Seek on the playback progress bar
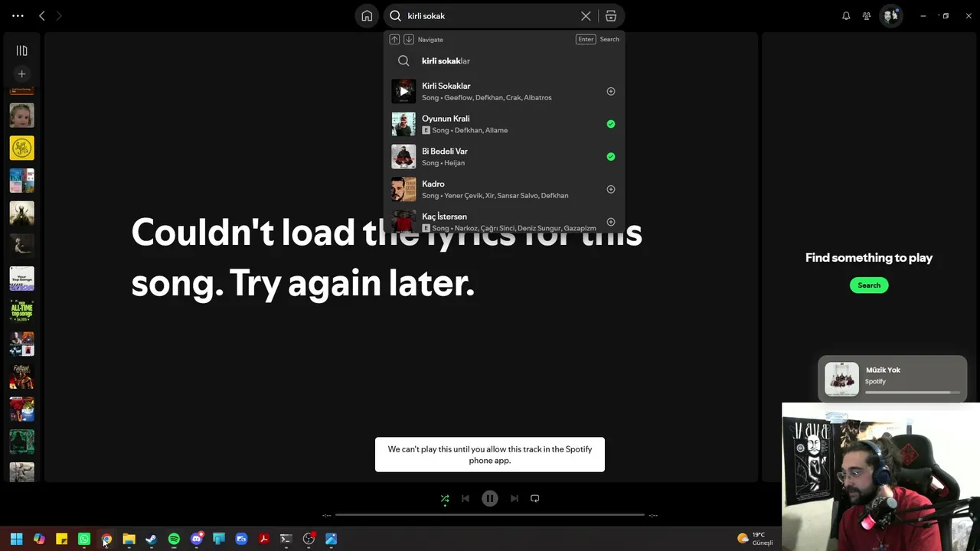 tap(490, 515)
